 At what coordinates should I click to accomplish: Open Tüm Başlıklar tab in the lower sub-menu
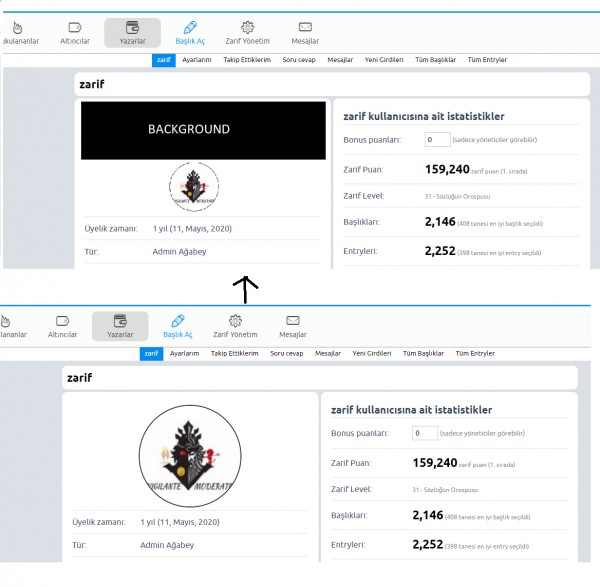[x=423, y=353]
